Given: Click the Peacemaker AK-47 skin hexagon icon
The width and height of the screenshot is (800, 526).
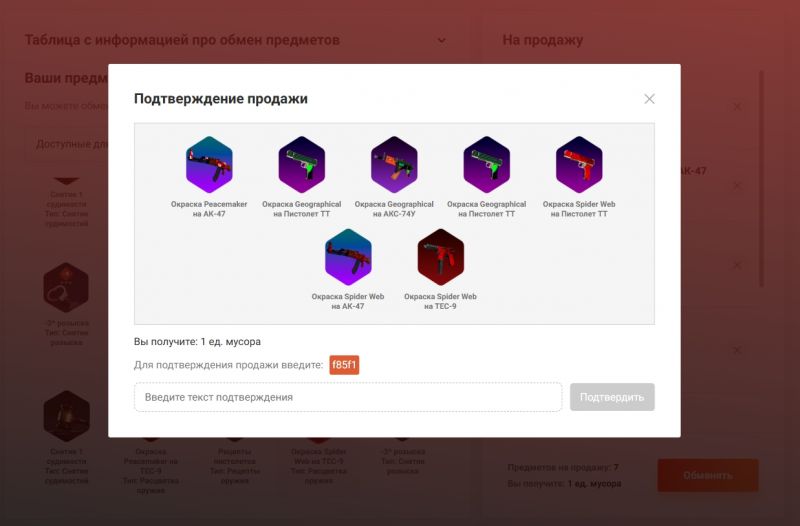Looking at the screenshot, I should pyautogui.click(x=209, y=164).
